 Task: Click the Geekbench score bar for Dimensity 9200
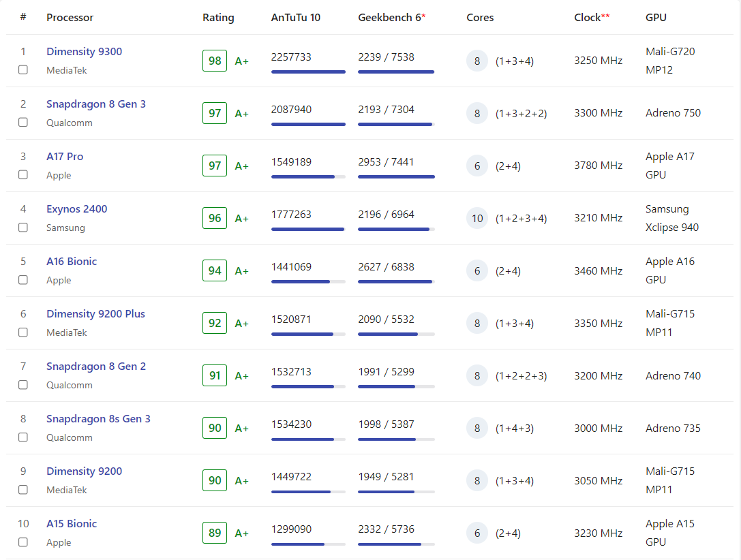(x=396, y=491)
